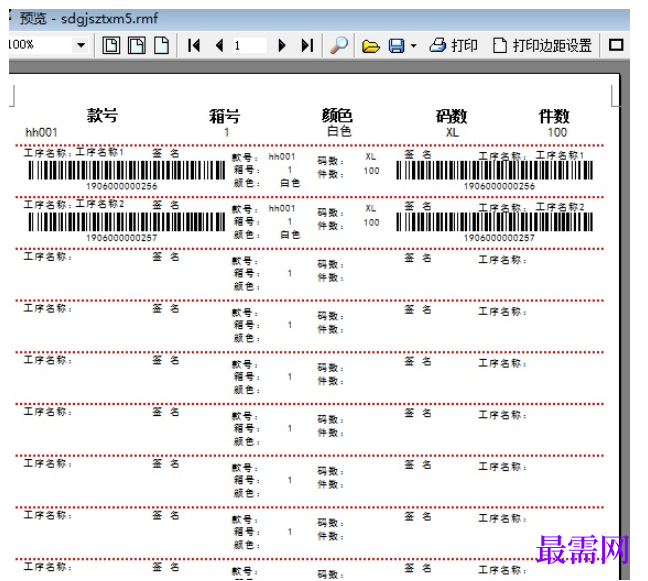Image resolution: width=648 pixels, height=581 pixels.
Task: Select the 100 value under 件数 header
Action: point(557,132)
